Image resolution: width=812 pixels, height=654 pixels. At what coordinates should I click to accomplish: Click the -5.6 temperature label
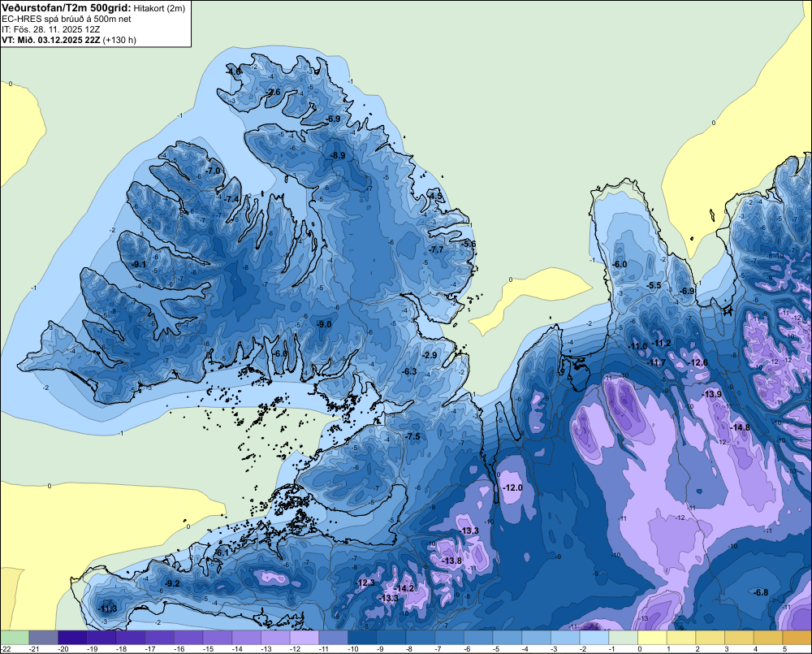tap(469, 244)
